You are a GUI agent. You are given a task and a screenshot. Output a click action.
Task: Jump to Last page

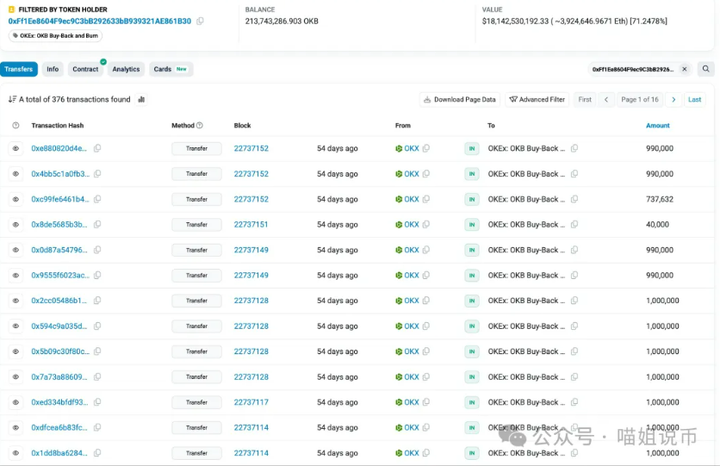[x=694, y=100]
